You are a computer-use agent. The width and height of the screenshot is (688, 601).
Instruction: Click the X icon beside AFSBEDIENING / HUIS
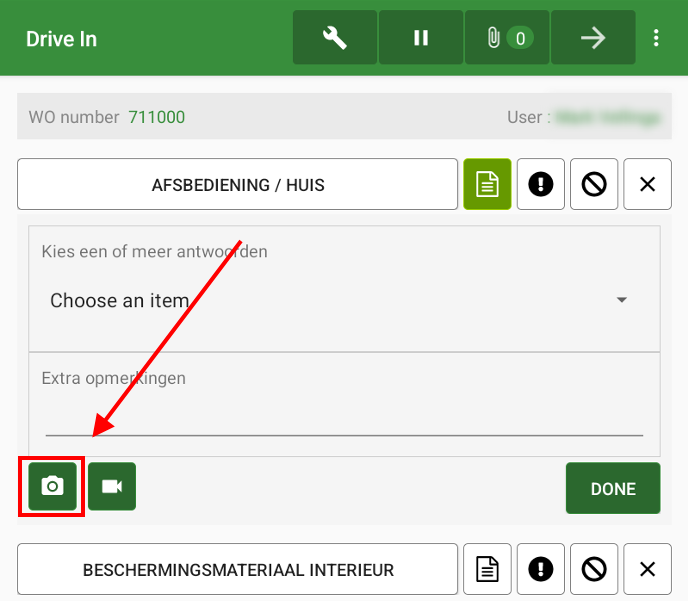(x=647, y=185)
